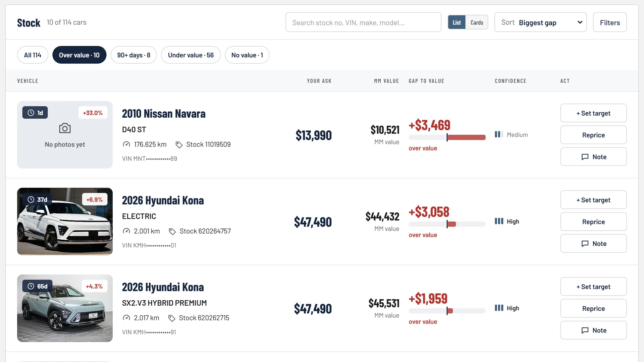Click the YOUR ASK column header
Viewport: 644px width, 362px height.
(x=319, y=81)
